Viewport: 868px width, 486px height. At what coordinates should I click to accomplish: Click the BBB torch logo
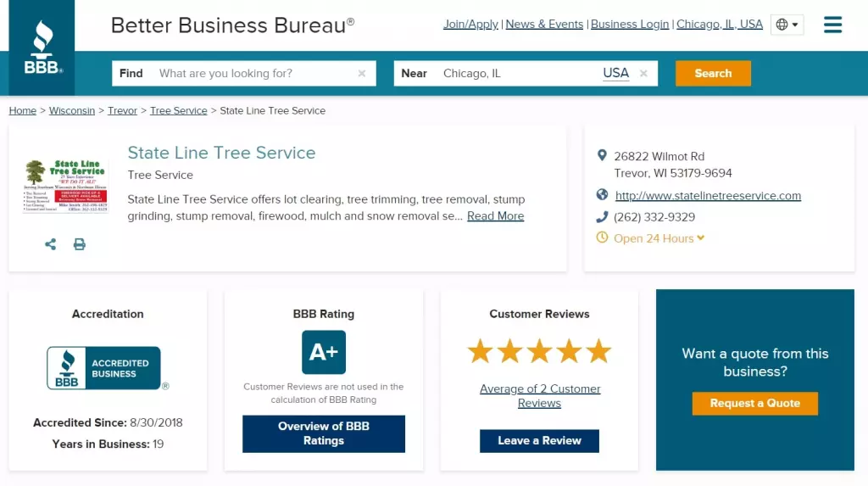click(x=42, y=47)
